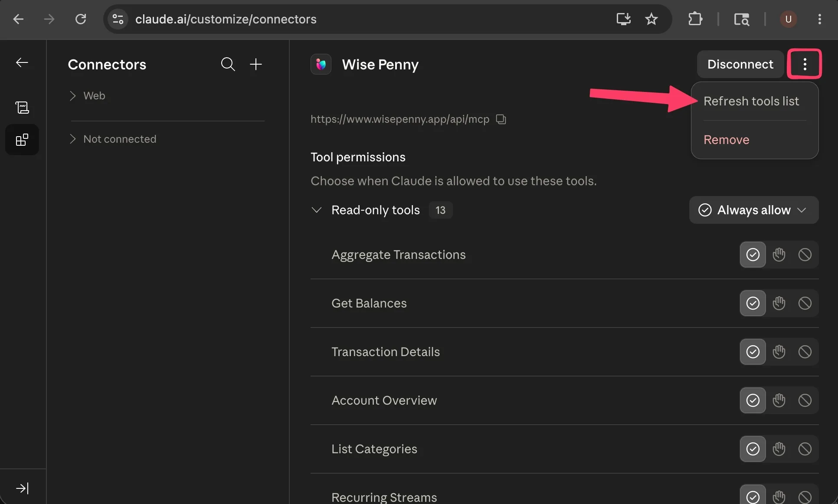Block the Aggregate Transactions tool
This screenshot has width=838, height=504.
click(805, 255)
